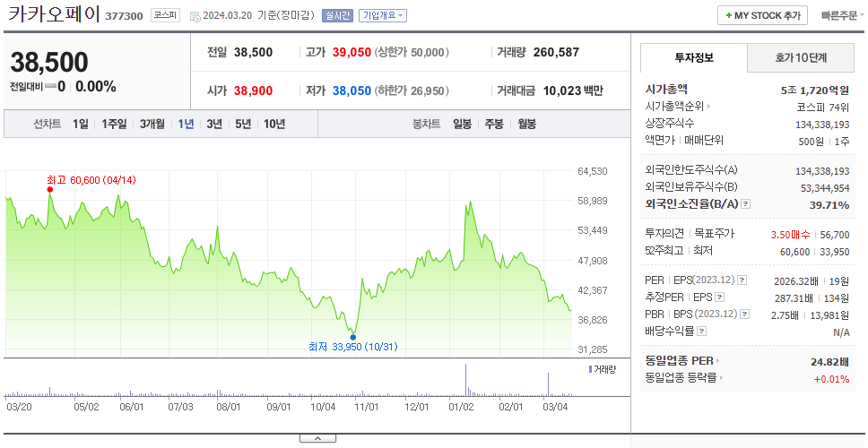Viewport: 868px width, 448px height.
Task: Open help icon next to PER EPS(2023.12)
Action: click(742, 280)
